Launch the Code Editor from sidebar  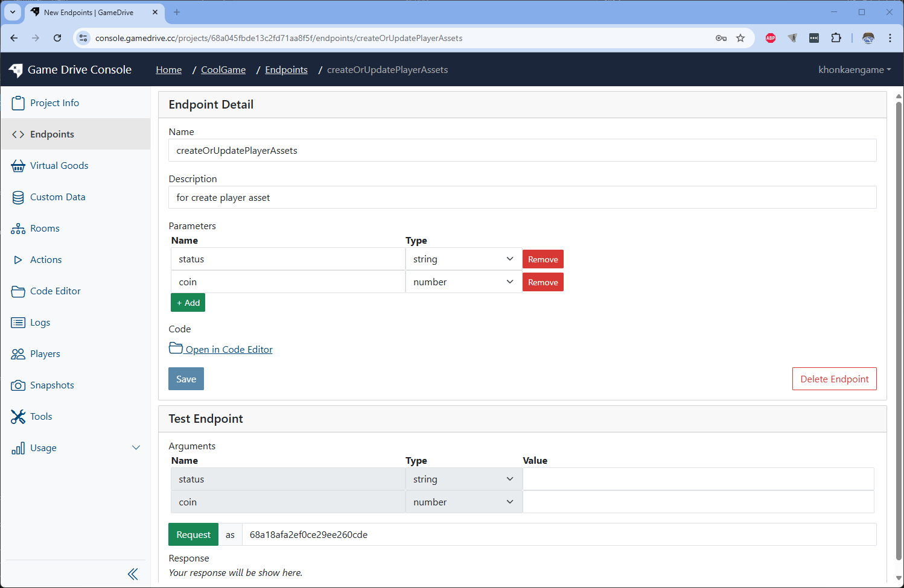(54, 291)
